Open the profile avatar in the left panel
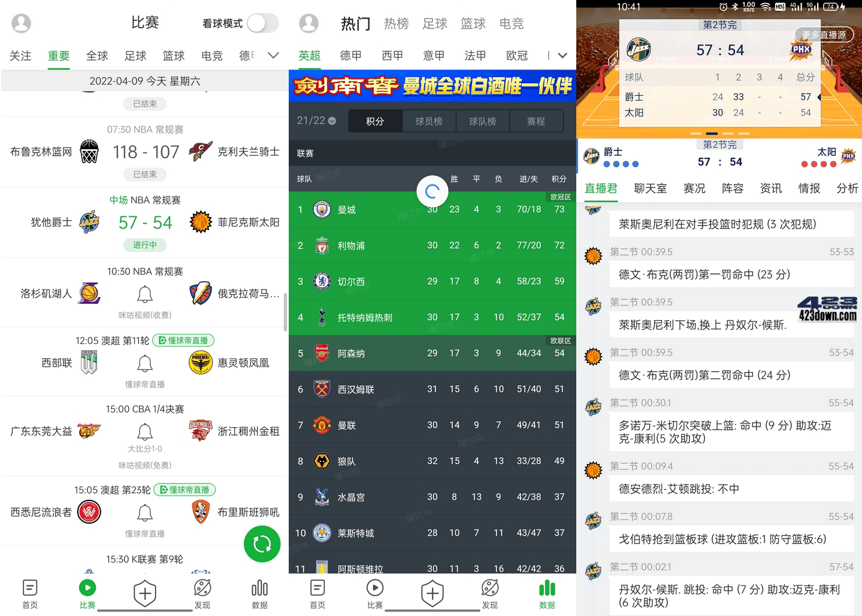This screenshot has height=616, width=862. pyautogui.click(x=21, y=23)
